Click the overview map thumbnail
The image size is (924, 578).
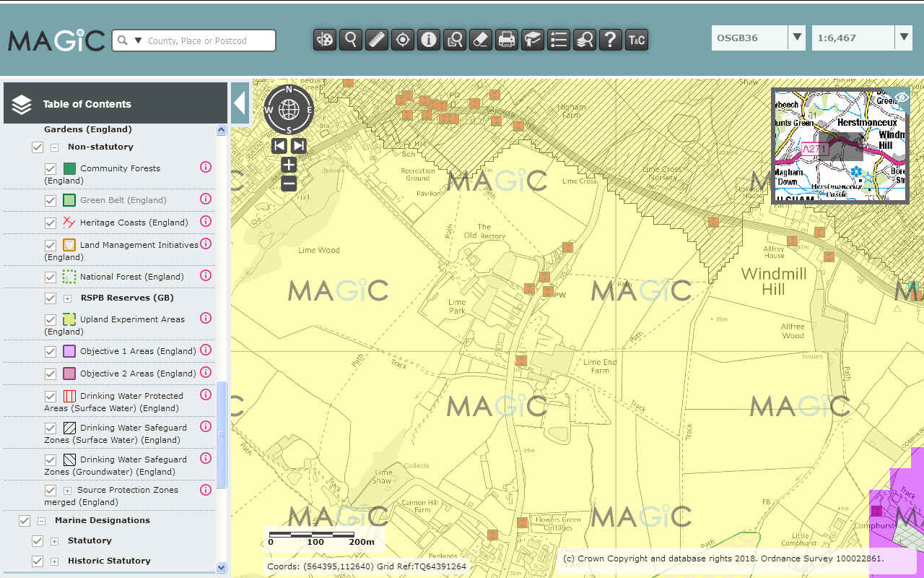pyautogui.click(x=840, y=146)
